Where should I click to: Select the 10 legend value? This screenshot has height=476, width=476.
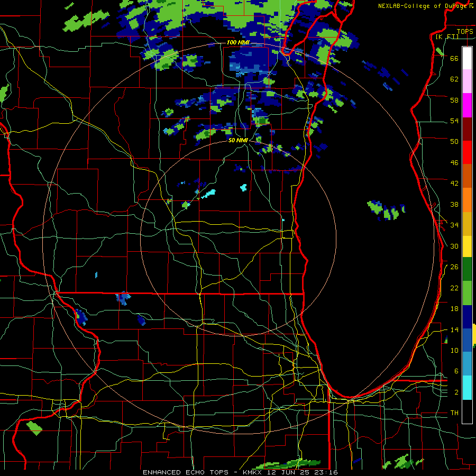[x=454, y=350]
